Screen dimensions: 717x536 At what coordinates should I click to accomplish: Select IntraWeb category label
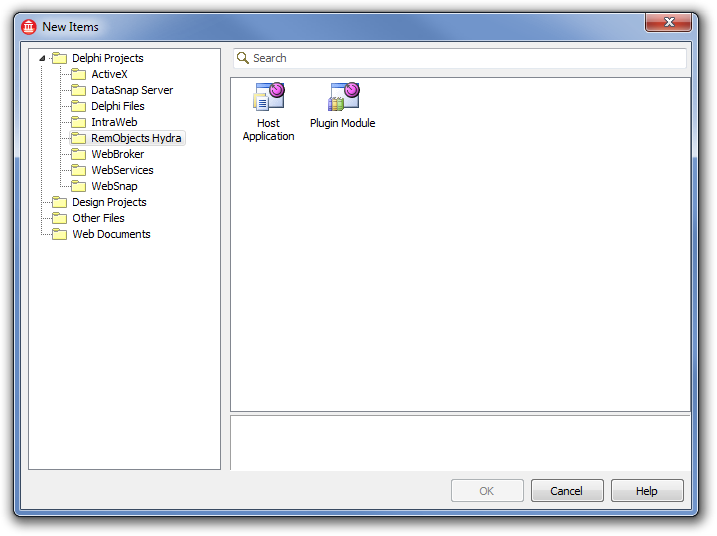pos(114,122)
